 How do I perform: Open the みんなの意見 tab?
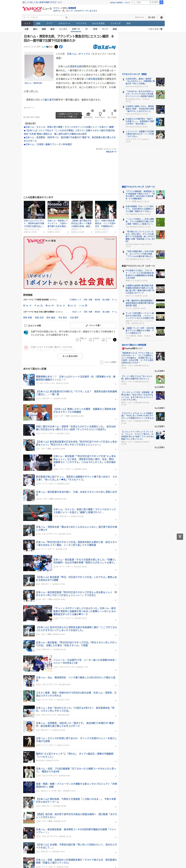(99, 24)
